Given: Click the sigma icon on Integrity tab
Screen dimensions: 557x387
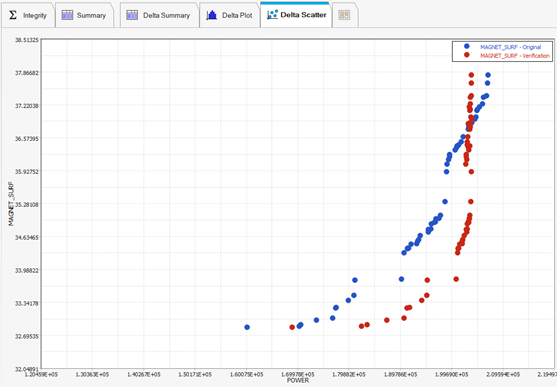Looking at the screenshot, I should tap(13, 15).
